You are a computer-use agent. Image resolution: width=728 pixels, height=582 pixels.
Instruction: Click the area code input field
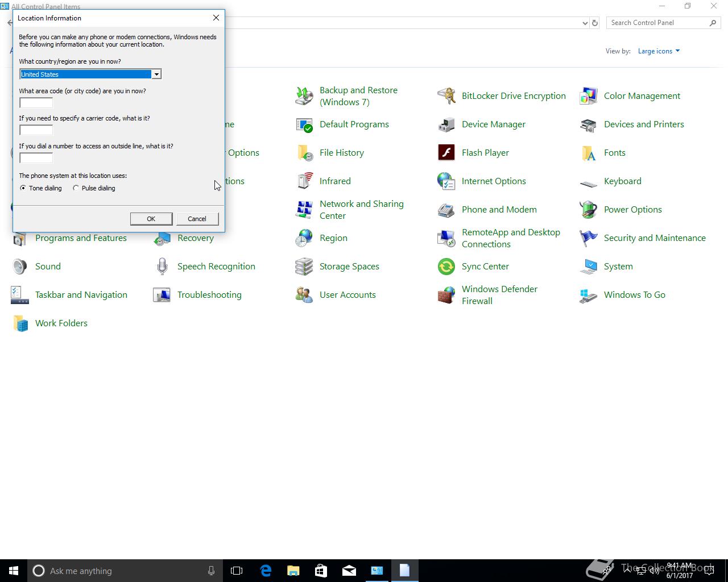pos(36,103)
